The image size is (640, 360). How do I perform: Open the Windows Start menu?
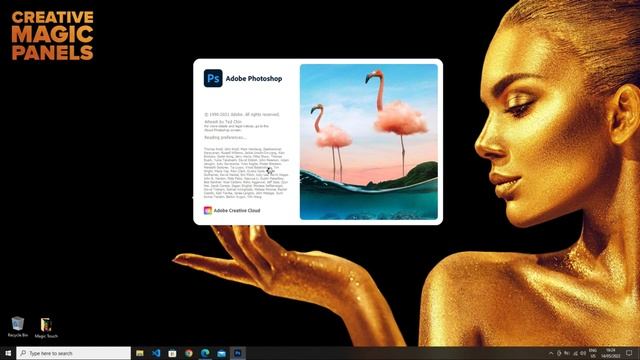coord(8,353)
